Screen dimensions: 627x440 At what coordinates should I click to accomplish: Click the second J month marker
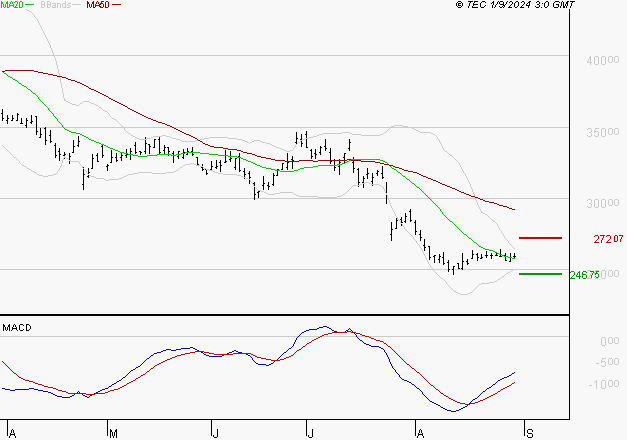[x=310, y=434]
